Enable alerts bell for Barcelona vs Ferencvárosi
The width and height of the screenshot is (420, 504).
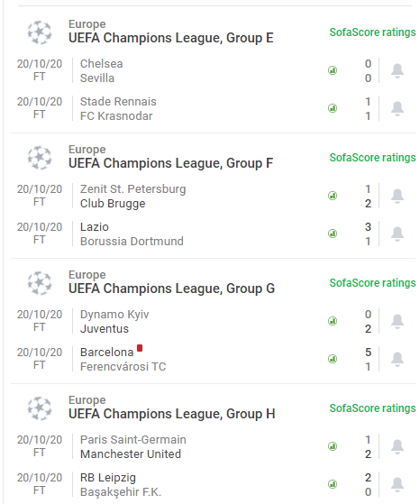[397, 360]
